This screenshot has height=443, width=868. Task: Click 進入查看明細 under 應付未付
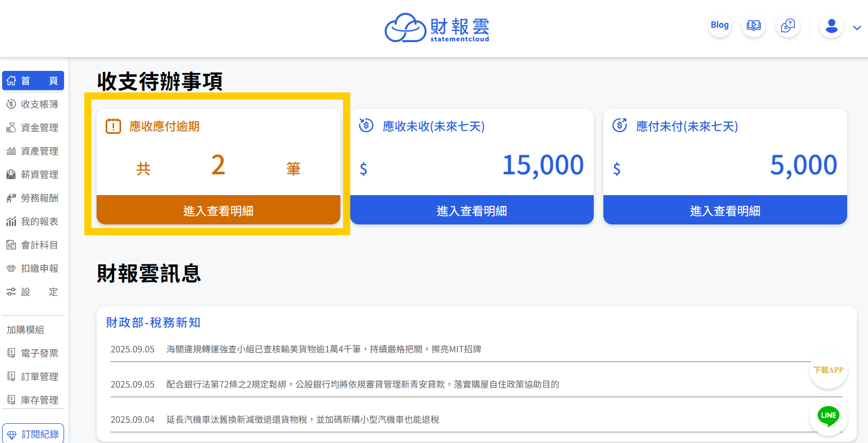[x=725, y=211]
